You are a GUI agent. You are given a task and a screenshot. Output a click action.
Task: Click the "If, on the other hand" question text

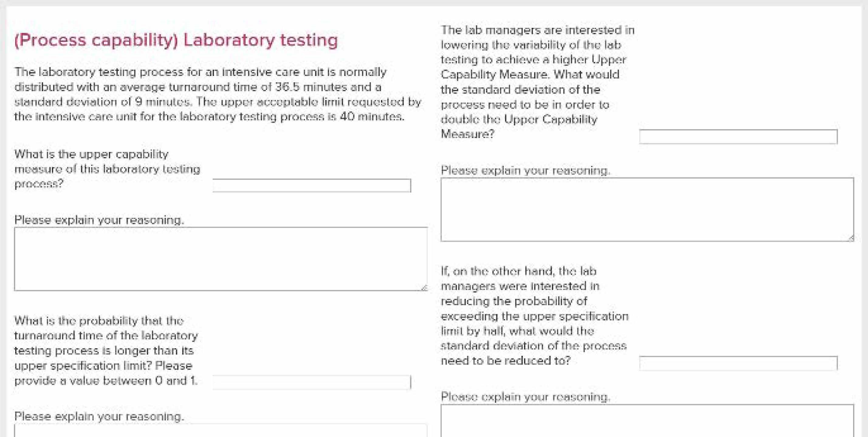(534, 316)
